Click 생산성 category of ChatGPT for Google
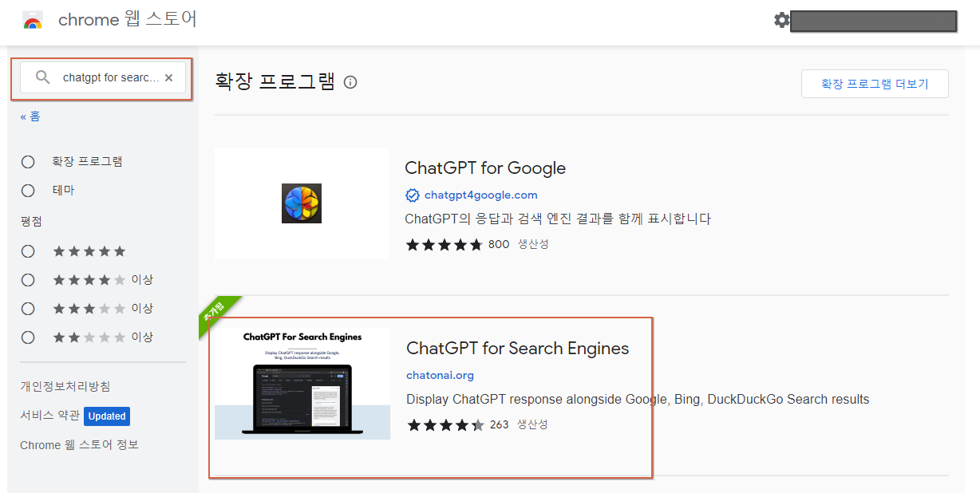Image resolution: width=980 pixels, height=493 pixels. tap(533, 244)
